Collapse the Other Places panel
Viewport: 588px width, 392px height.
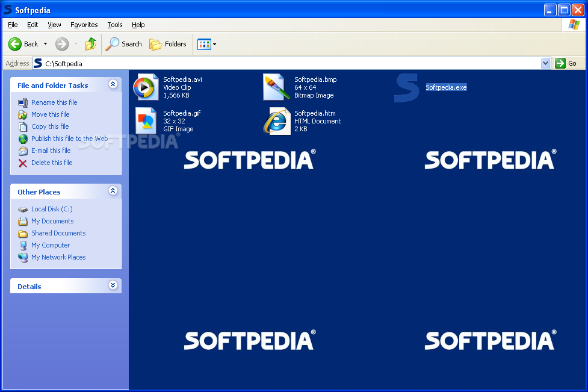click(113, 190)
